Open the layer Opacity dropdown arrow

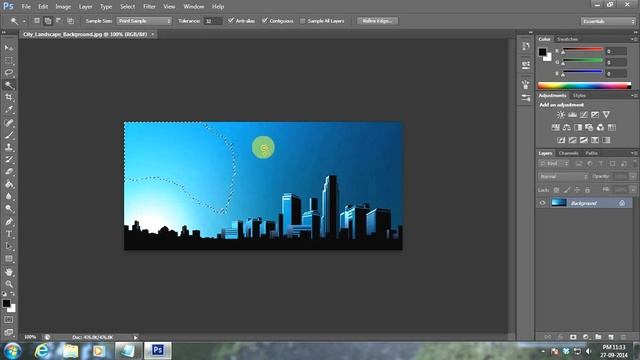pos(633,177)
